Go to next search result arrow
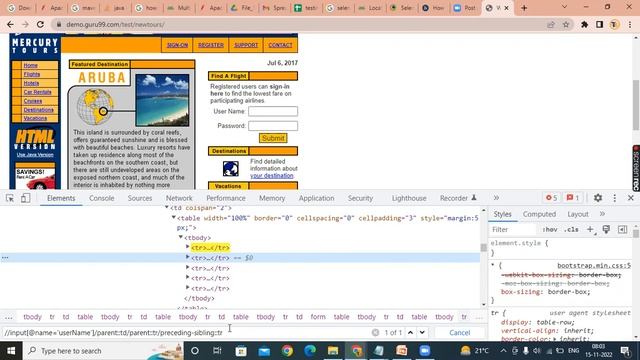This screenshot has width=640, height=360. click(422, 333)
